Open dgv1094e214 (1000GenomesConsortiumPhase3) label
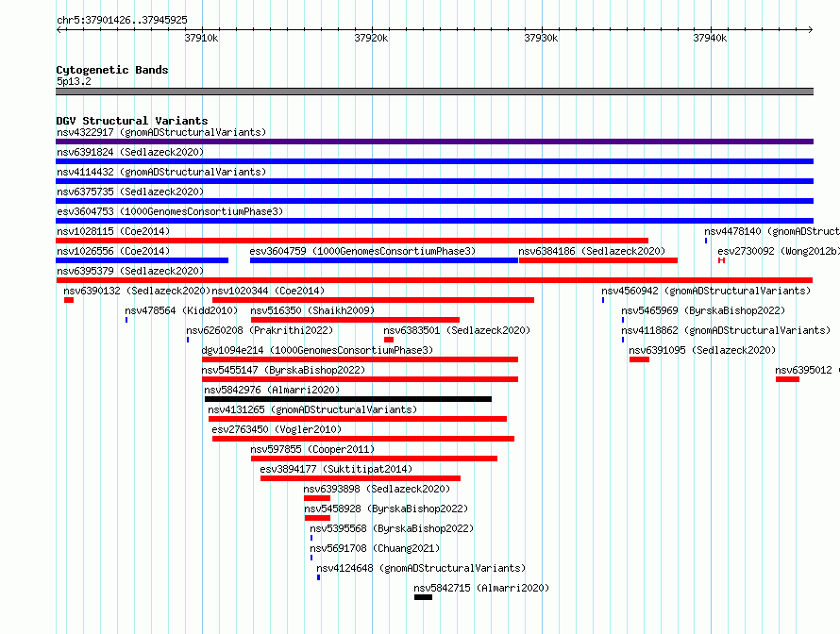Screen dimensions: 840x634 [317, 350]
